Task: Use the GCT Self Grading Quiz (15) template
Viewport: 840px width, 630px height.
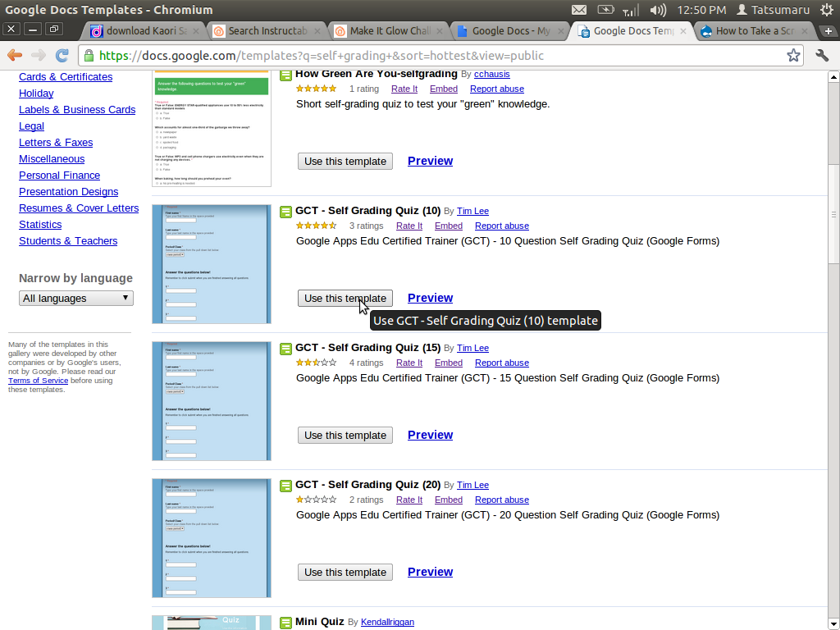Action: [345, 436]
